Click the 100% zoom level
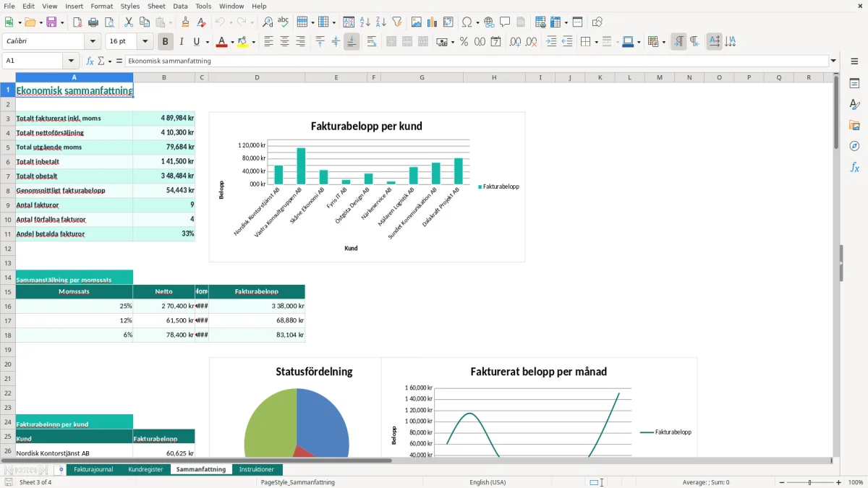 pyautogui.click(x=856, y=482)
